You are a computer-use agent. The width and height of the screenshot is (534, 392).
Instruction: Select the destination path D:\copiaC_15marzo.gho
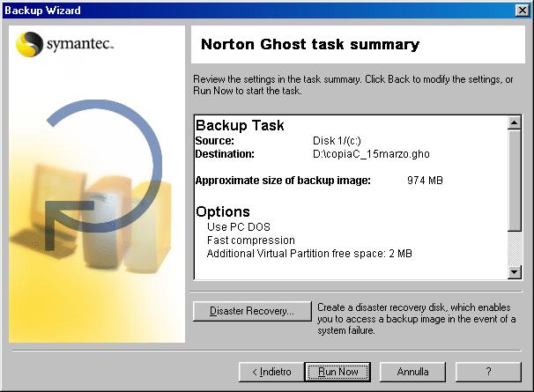point(371,154)
